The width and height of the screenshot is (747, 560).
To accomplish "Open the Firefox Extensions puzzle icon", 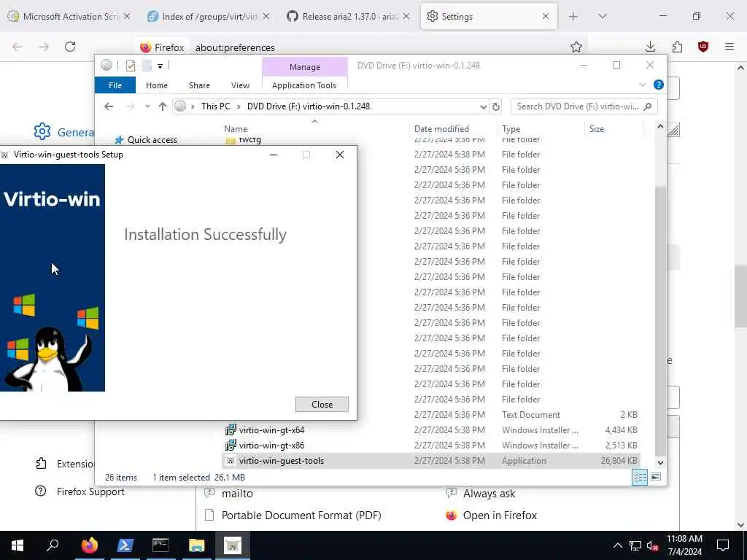I will (x=677, y=47).
